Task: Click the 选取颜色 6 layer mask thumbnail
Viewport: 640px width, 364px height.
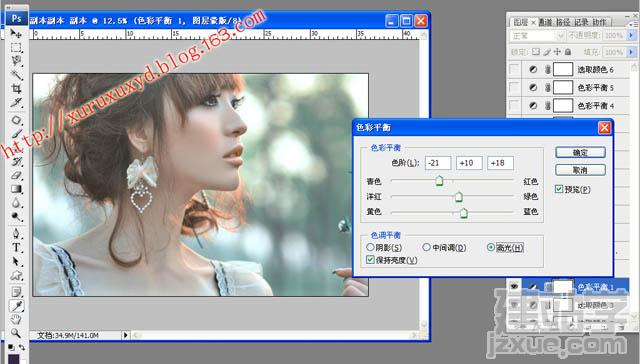Action: 563,69
